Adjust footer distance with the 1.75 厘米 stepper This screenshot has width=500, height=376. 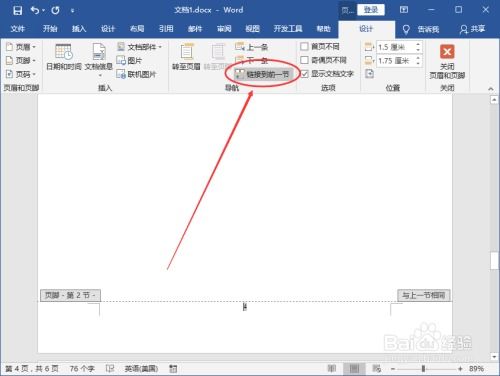point(418,61)
